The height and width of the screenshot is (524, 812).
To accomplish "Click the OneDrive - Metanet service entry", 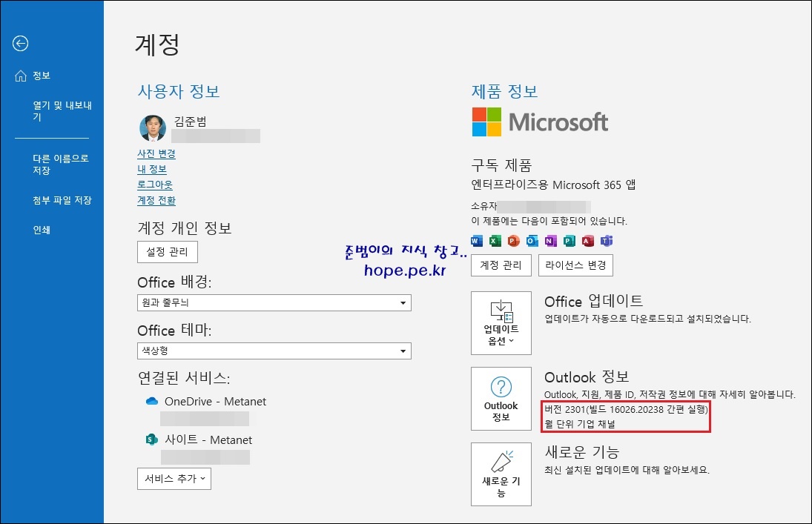I will coord(215,401).
